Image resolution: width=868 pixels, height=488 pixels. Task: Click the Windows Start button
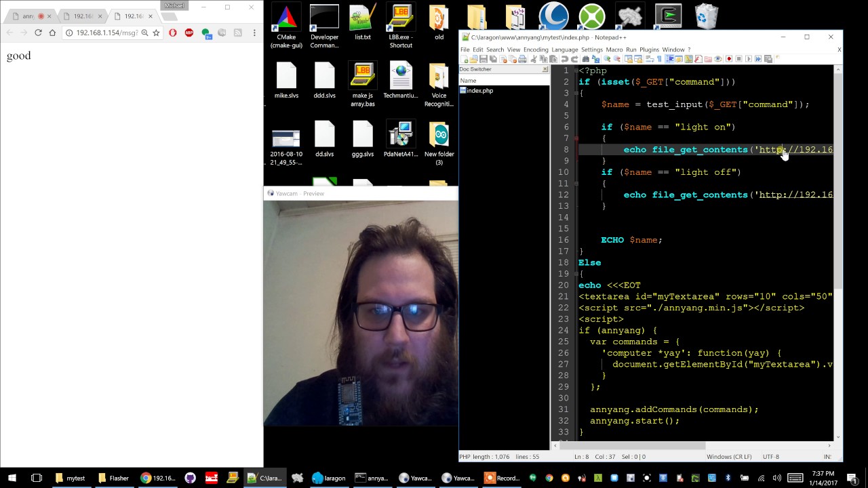click(x=12, y=478)
